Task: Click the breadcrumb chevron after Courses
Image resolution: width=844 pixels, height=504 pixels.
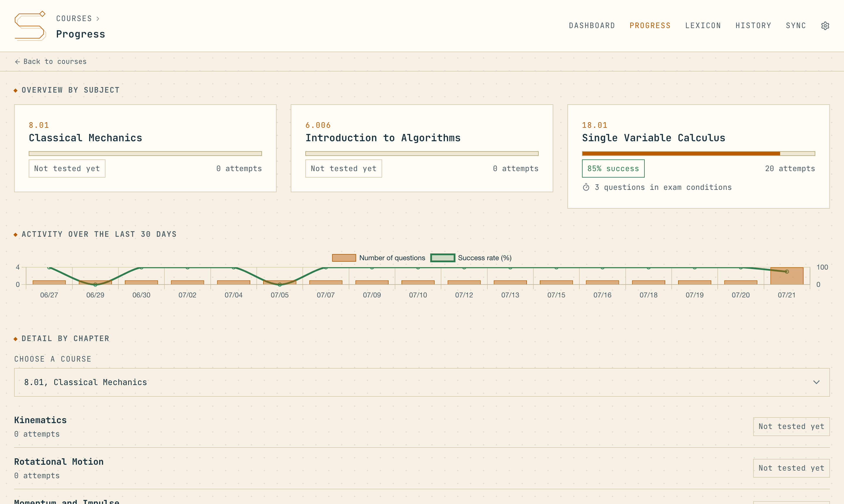Action: (98, 19)
